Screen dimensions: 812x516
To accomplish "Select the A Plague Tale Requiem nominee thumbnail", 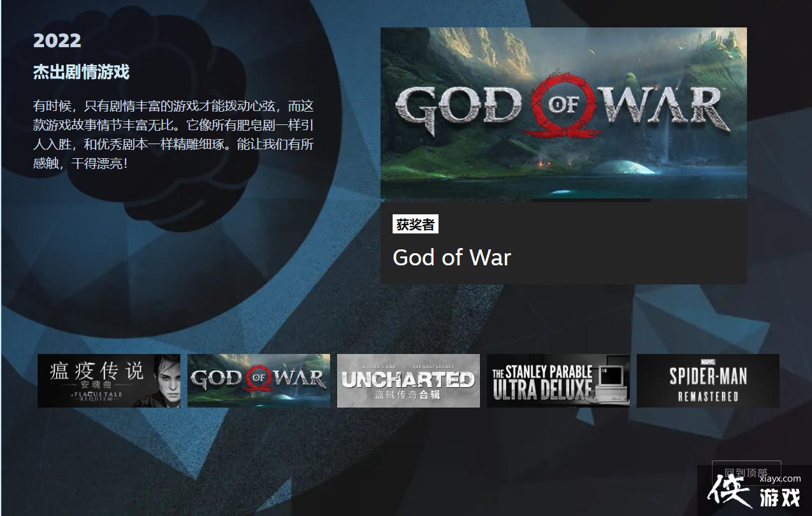I will tap(109, 381).
